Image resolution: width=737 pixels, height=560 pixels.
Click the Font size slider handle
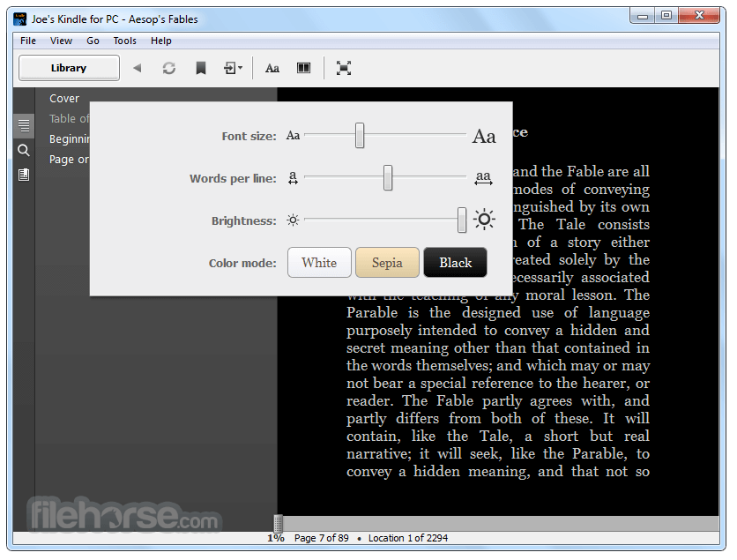point(360,136)
